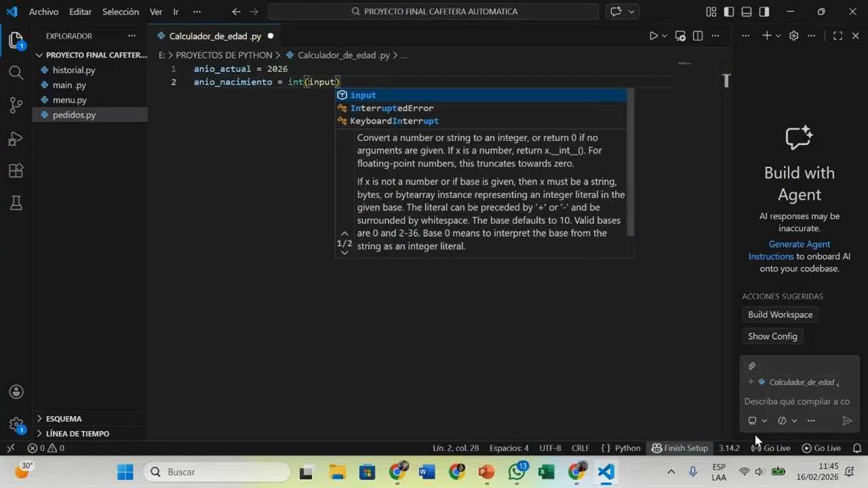
Task: Collapse the PROYECTO FINAL CAFETER... folder
Action: (91, 55)
